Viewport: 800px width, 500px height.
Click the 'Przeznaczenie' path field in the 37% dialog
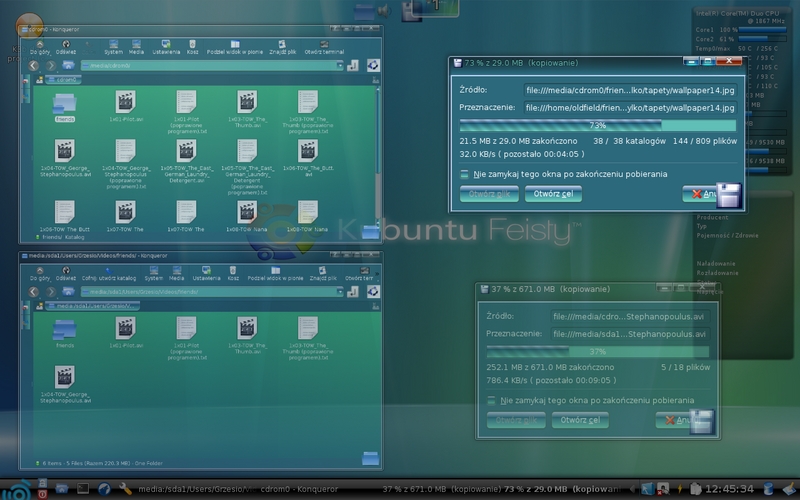[630, 334]
